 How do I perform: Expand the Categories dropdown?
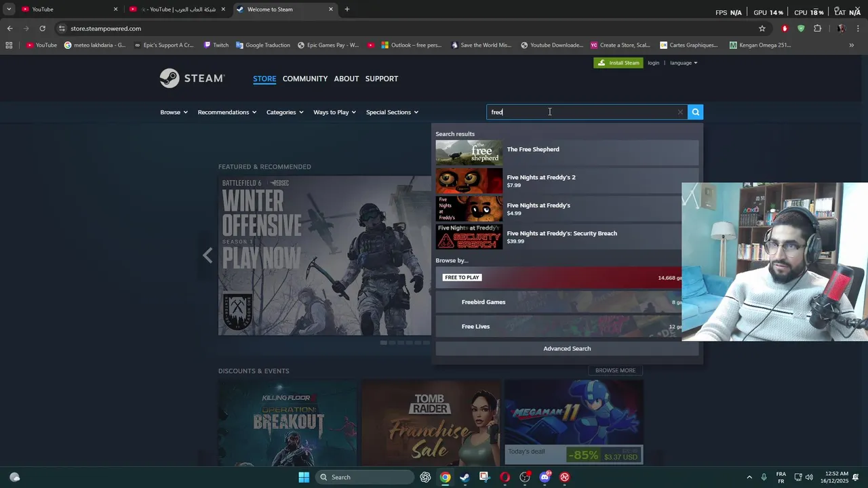coord(285,112)
